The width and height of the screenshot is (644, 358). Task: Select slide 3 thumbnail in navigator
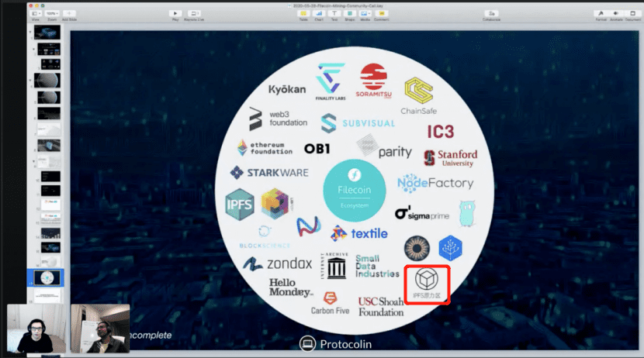50,64
